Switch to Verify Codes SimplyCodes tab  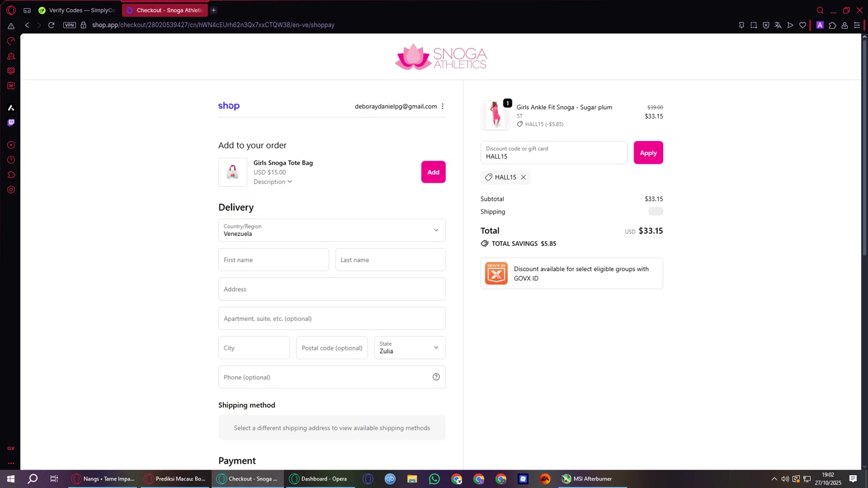click(x=77, y=10)
